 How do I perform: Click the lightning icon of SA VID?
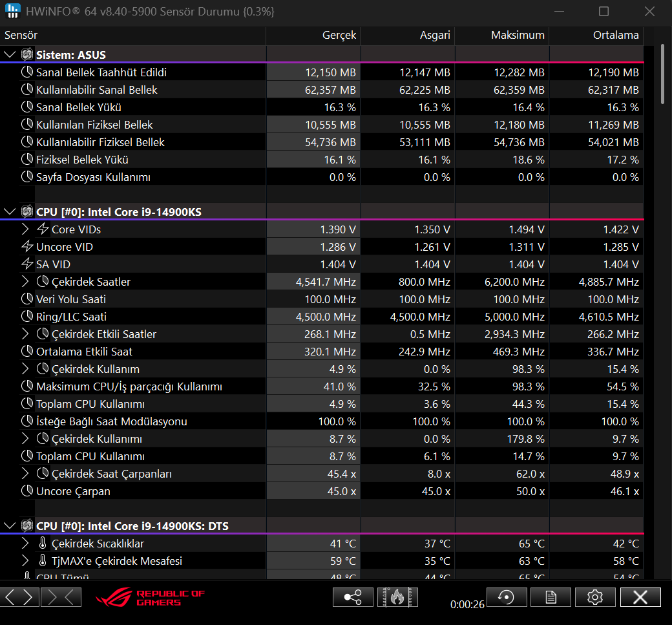click(x=27, y=264)
